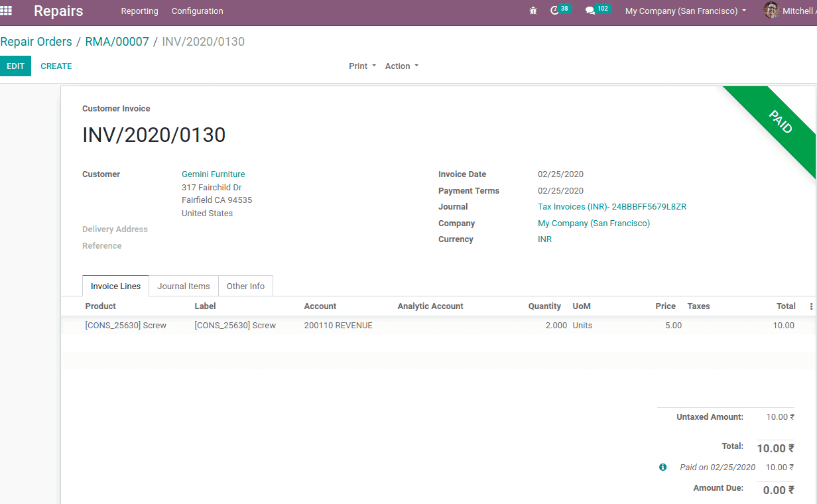Open the Configuration menu
Screen dimensions: 817x504
coord(198,11)
